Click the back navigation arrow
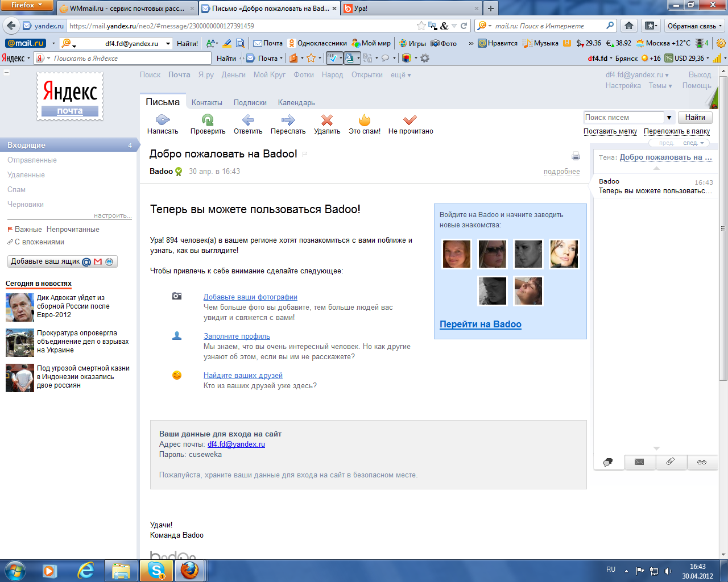Screen dimensions: 728x582 [11, 26]
